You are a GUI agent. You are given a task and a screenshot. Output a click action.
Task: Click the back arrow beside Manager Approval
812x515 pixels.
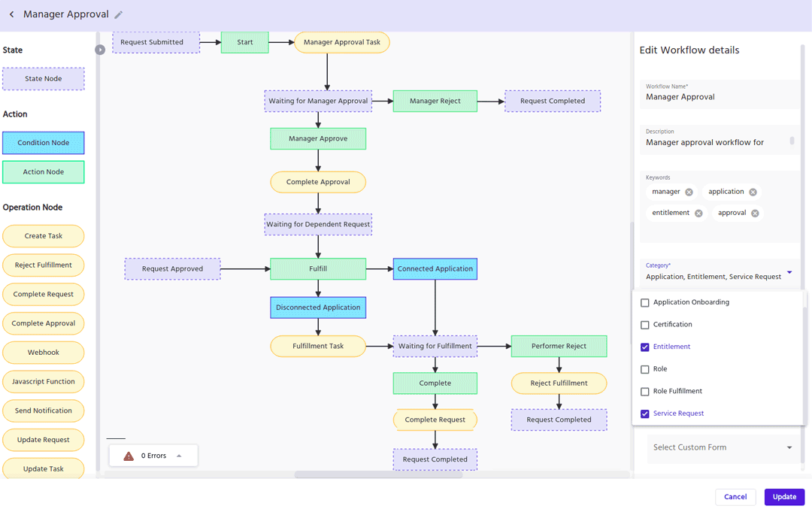click(12, 14)
